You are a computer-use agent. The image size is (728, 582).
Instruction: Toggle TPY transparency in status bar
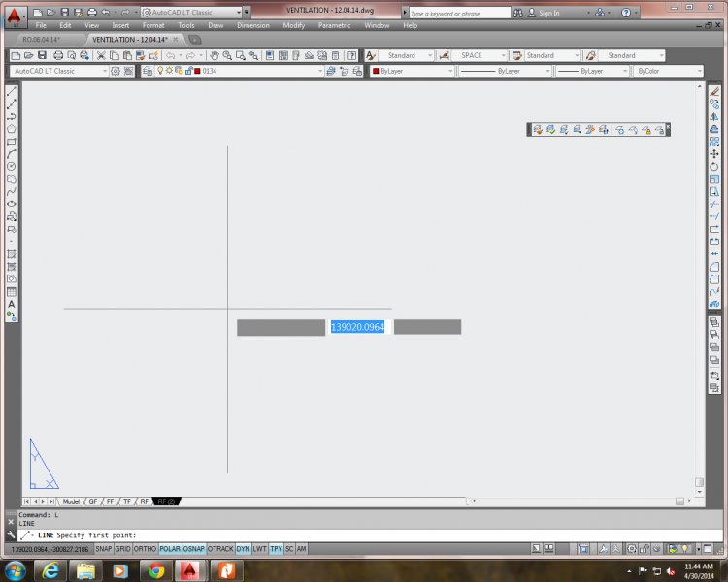[276, 549]
